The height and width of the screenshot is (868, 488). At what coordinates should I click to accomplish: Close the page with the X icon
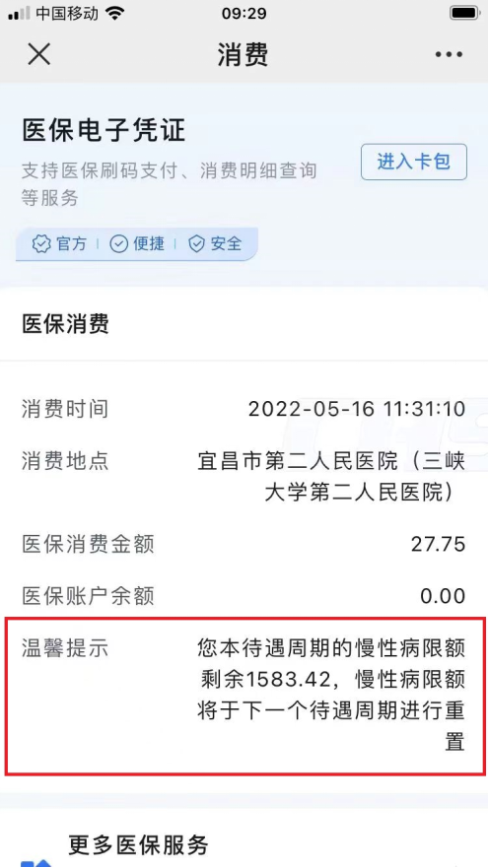(x=38, y=54)
